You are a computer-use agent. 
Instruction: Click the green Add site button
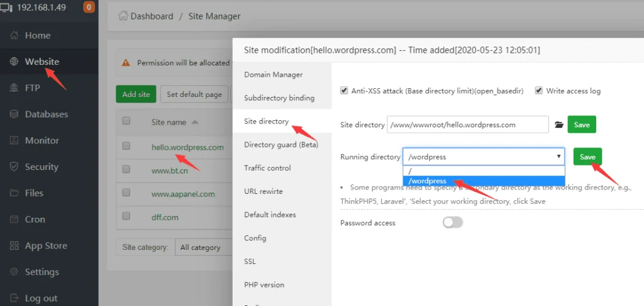tap(136, 94)
